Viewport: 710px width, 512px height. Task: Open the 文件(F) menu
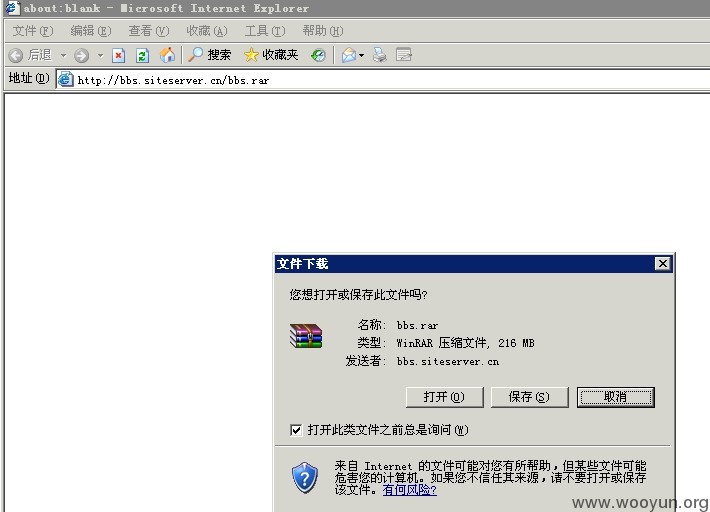click(33, 31)
